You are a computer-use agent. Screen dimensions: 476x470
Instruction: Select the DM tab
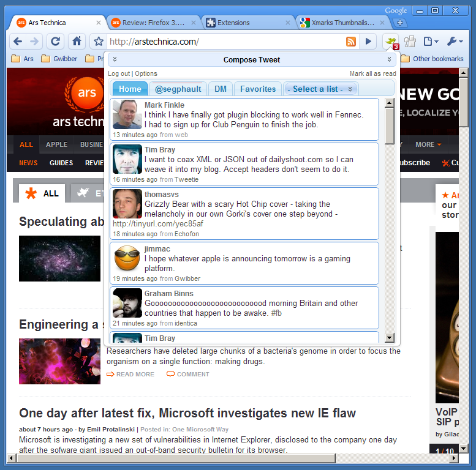[x=221, y=89]
